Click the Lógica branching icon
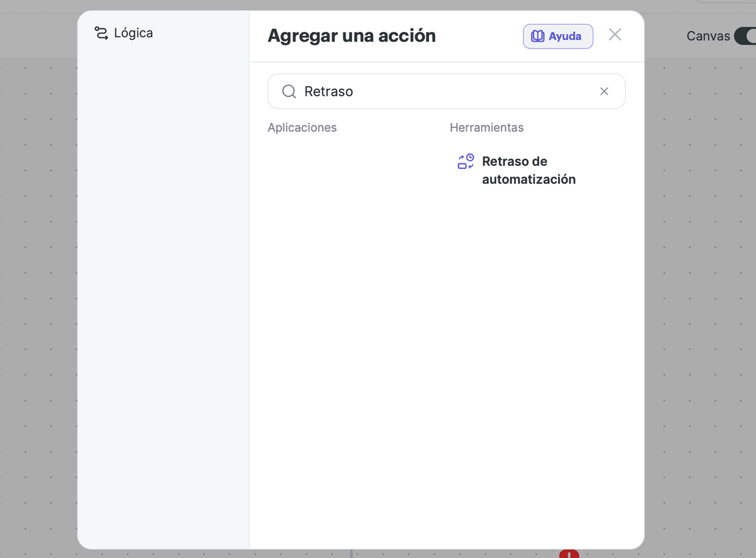The width and height of the screenshot is (756, 558). click(x=101, y=33)
